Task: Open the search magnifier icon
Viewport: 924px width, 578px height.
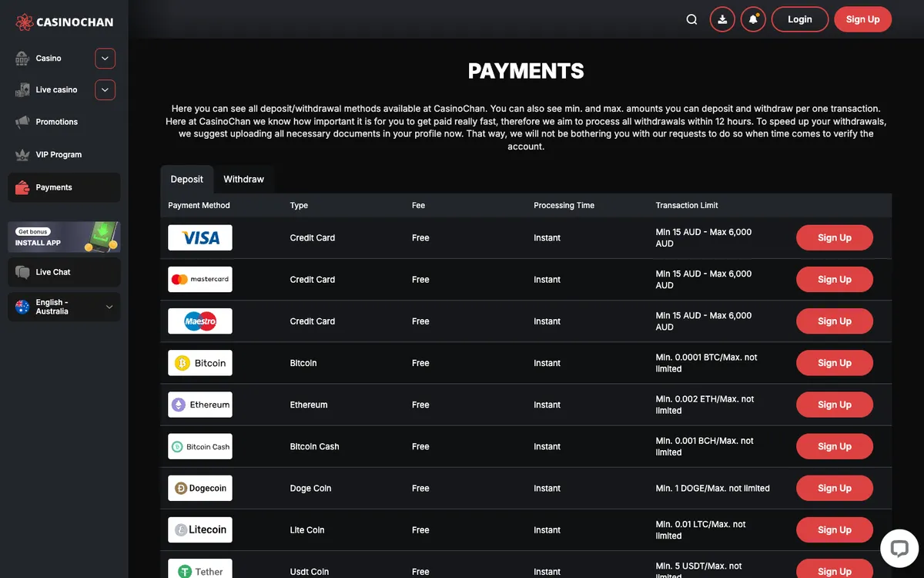Action: tap(691, 19)
